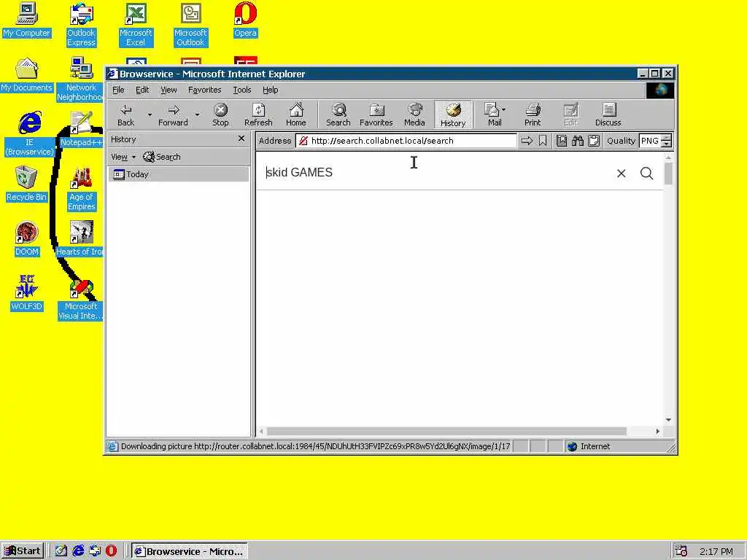The image size is (747, 560).
Task: Open the Start menu
Action: pyautogui.click(x=23, y=551)
